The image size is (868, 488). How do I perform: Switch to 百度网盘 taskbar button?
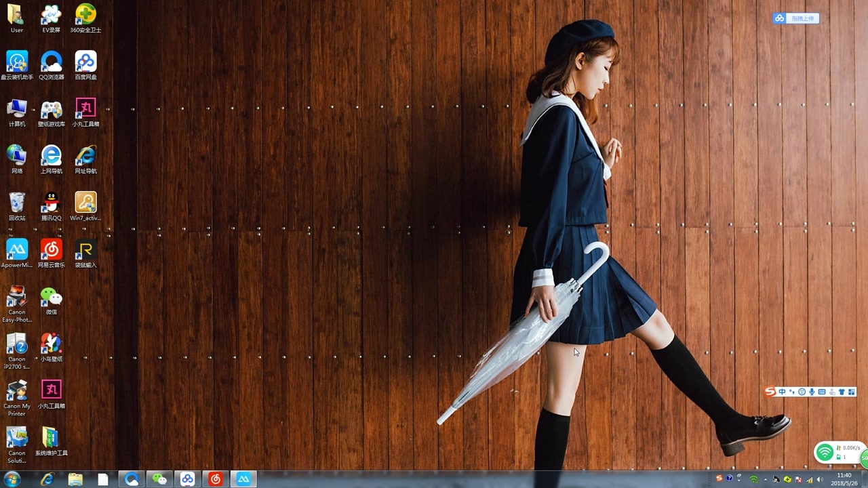coord(187,479)
